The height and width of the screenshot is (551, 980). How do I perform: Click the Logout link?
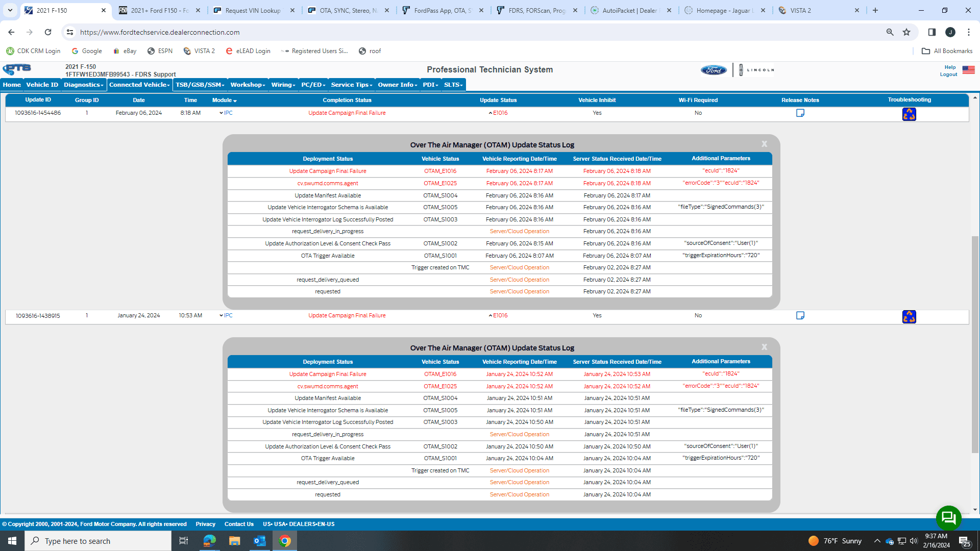point(948,74)
